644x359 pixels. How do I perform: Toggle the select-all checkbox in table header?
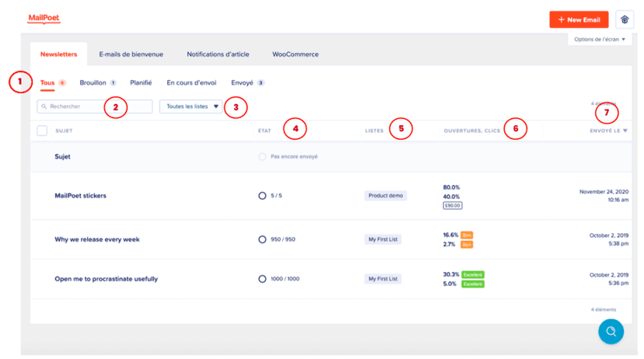pos(43,131)
